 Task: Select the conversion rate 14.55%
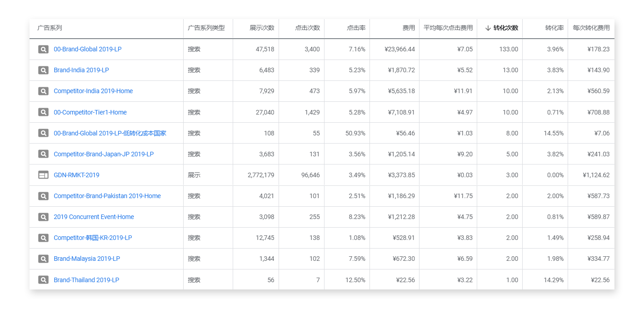point(554,133)
